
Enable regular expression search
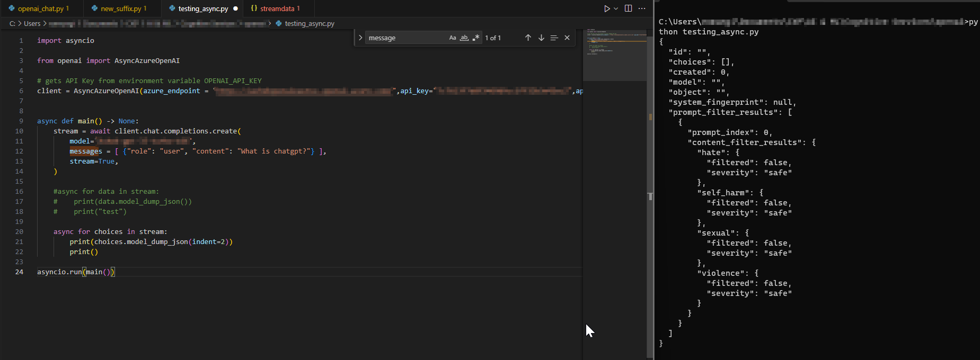(x=475, y=38)
